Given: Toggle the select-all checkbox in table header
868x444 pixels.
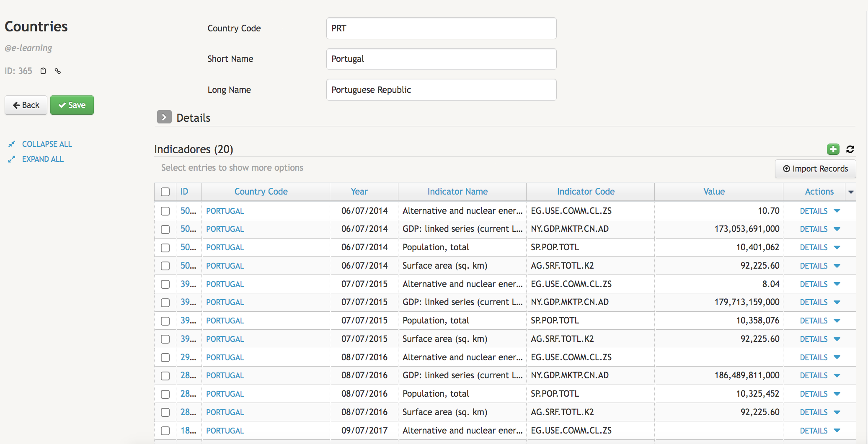Looking at the screenshot, I should click(x=165, y=192).
